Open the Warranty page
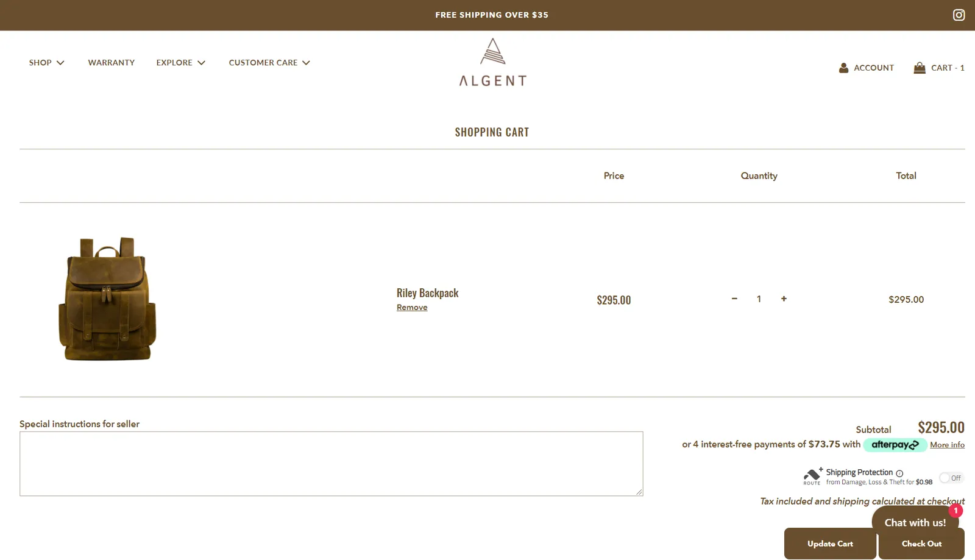Viewport: 975px width, 560px height. pyautogui.click(x=112, y=63)
